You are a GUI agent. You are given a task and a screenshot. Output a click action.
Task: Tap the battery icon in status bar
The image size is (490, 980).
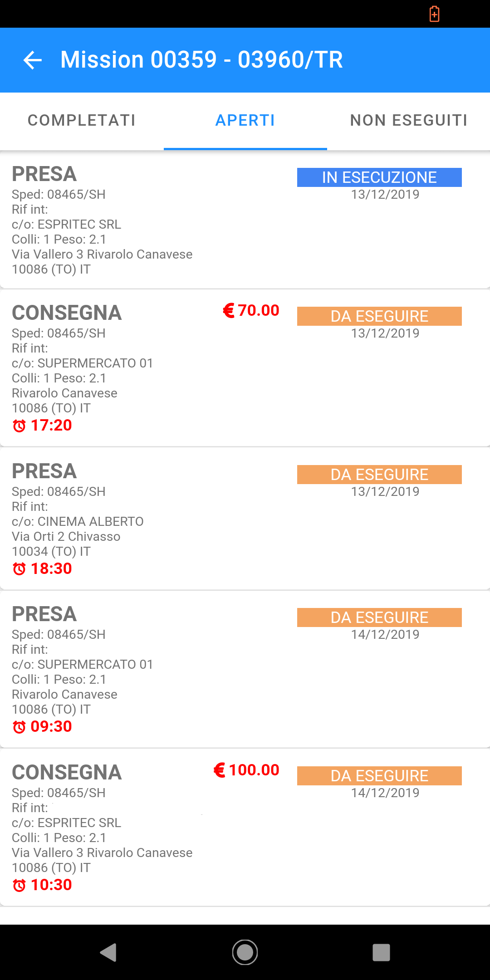(x=434, y=14)
